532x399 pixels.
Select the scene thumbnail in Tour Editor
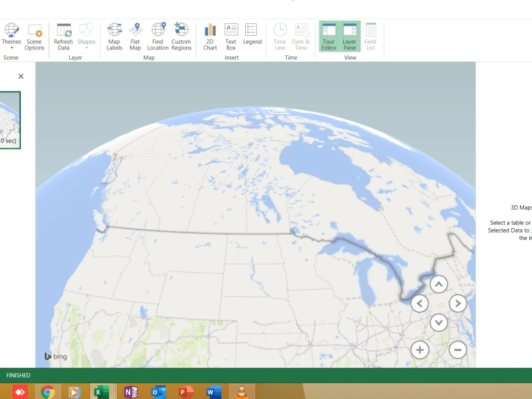click(x=10, y=120)
